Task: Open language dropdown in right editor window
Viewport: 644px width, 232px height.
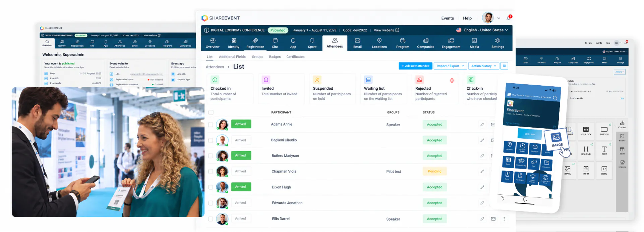Action: point(614,51)
